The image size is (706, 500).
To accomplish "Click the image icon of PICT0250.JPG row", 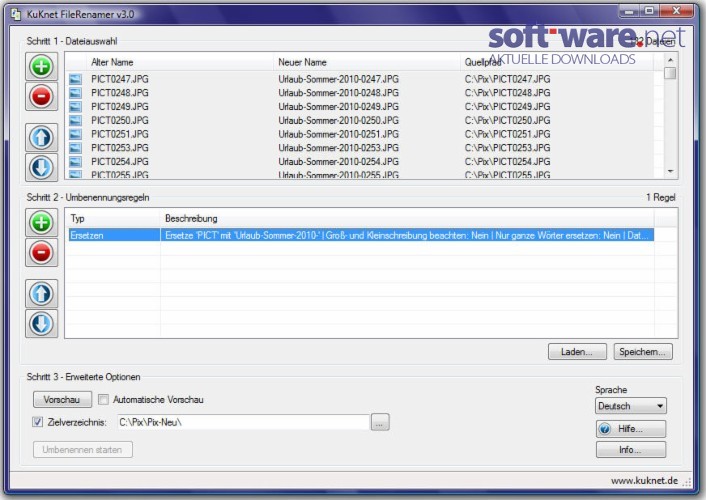I will pyautogui.click(x=75, y=120).
